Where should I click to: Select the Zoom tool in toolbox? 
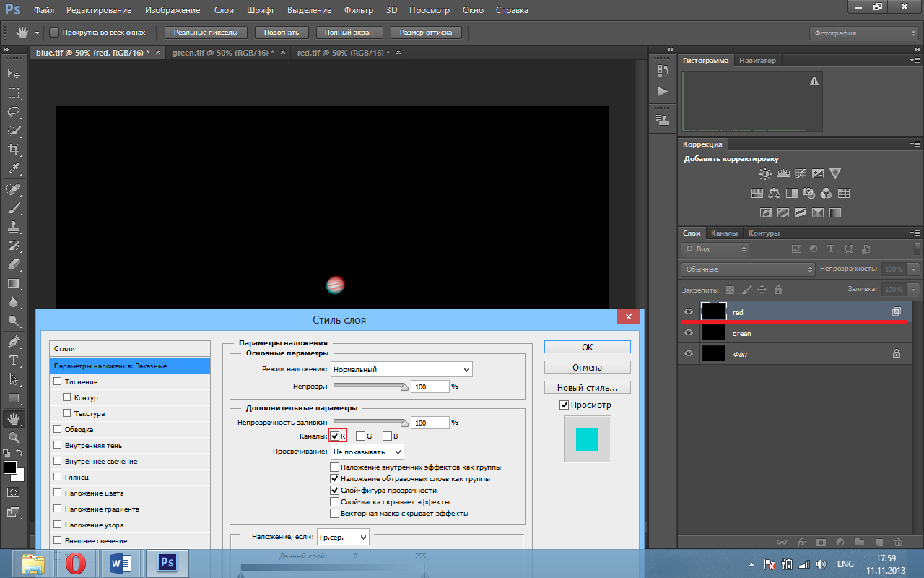click(x=14, y=437)
